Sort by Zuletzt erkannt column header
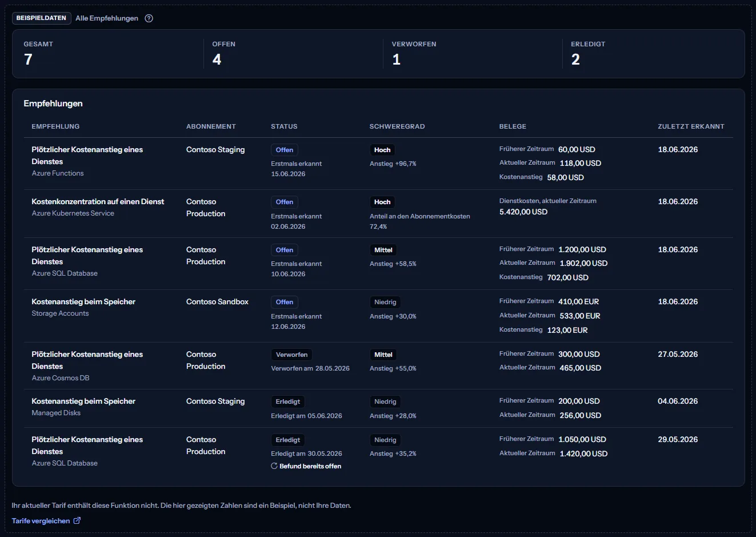 [x=691, y=126]
